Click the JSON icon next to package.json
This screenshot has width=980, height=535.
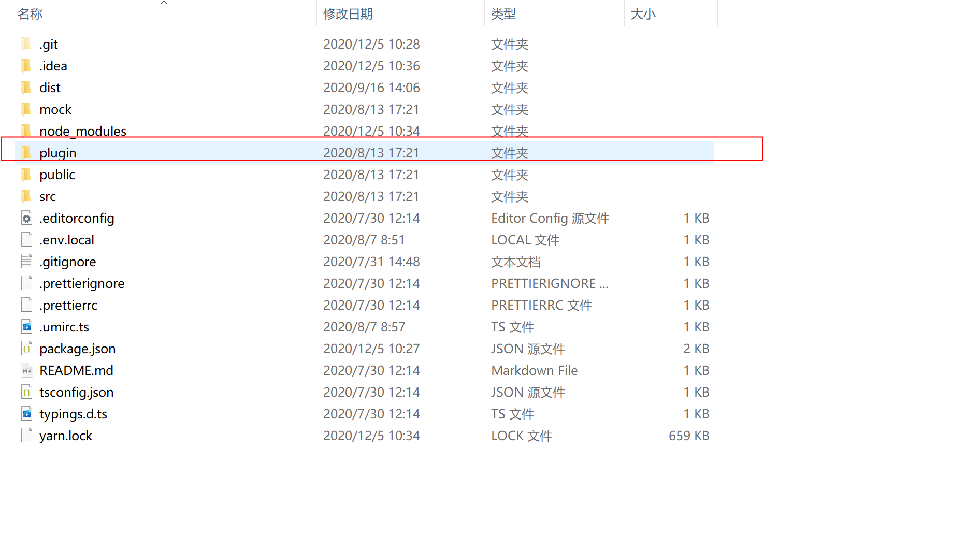pos(26,348)
